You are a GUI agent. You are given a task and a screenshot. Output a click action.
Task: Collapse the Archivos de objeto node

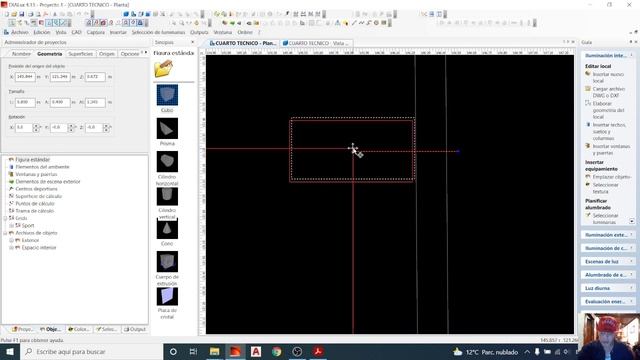click(5, 233)
